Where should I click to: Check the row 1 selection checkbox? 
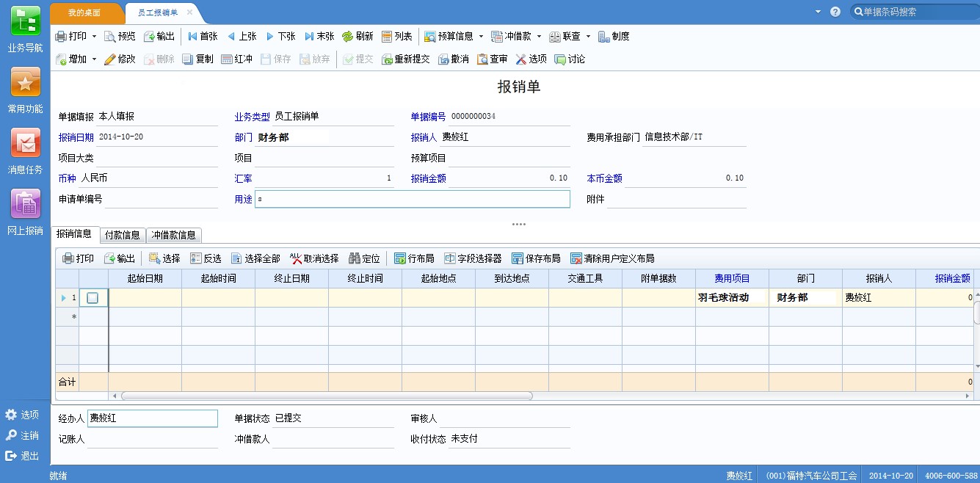(92, 298)
